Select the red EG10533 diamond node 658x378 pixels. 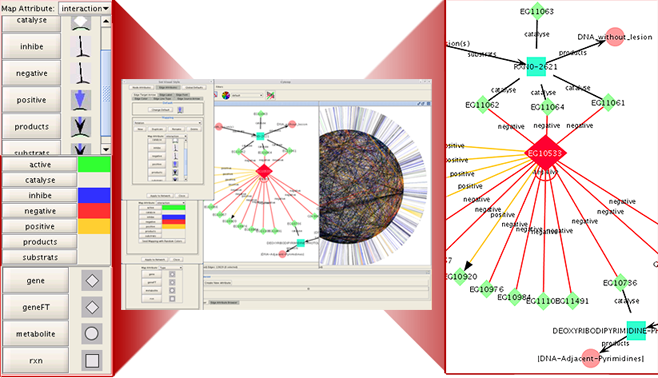[x=545, y=153]
